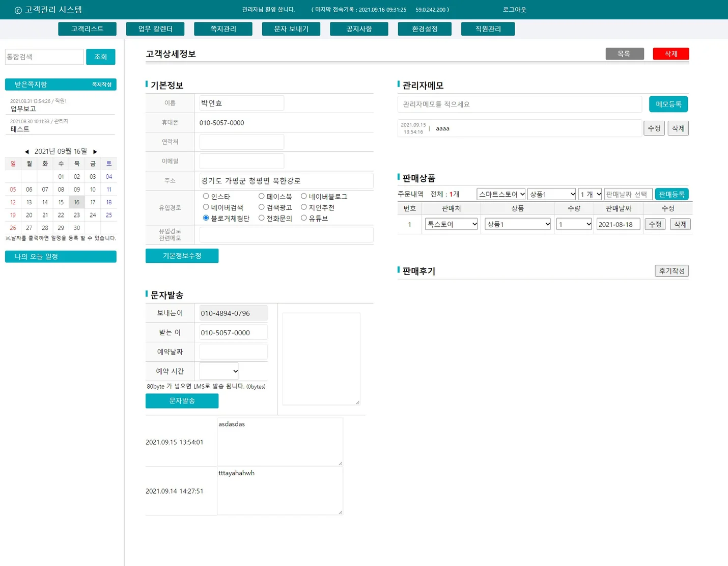Click the SMS message textarea
The width and height of the screenshot is (728, 566).
coord(321,359)
